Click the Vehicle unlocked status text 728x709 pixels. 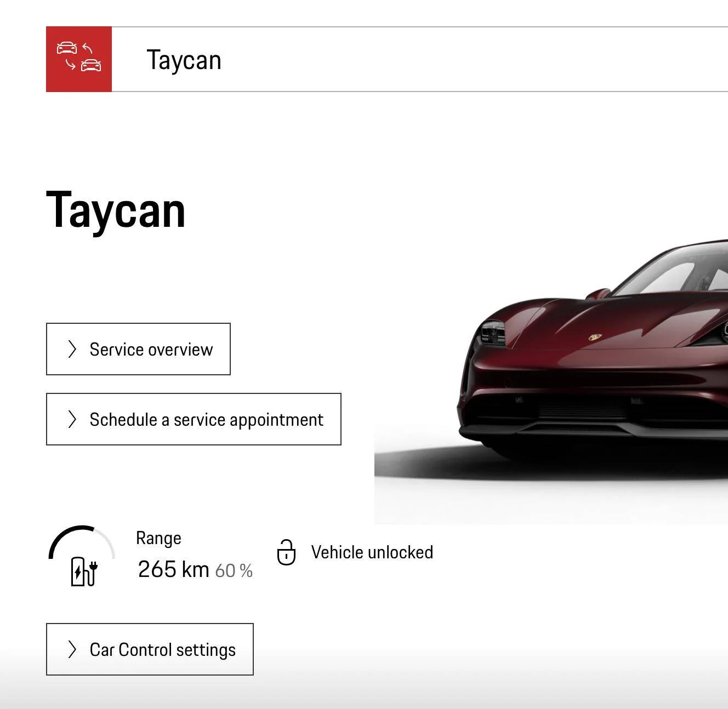[372, 552]
